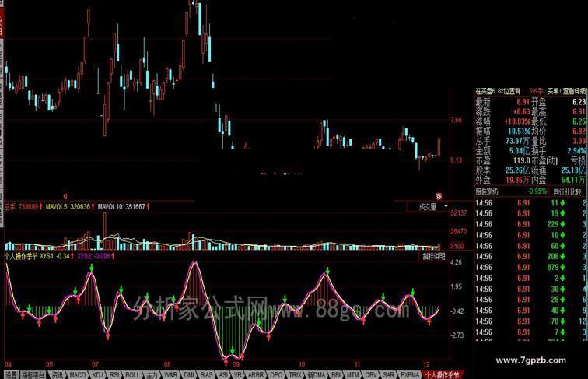588x379 pixels.
Task: Select the DPO indicator tab
Action: pos(276,375)
